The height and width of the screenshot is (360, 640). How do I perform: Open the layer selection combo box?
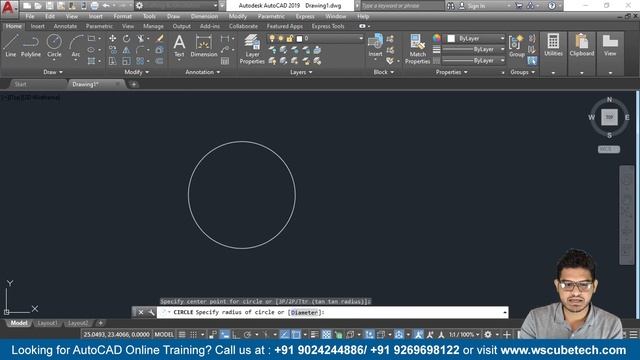tap(315, 38)
